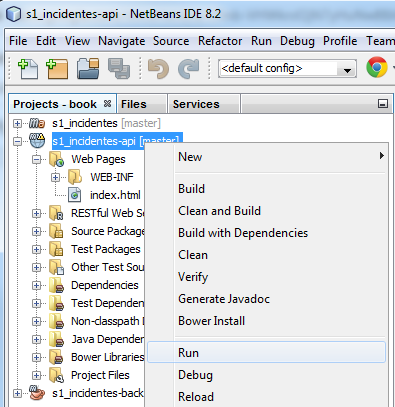Click the index.html file icon

pos(75,195)
